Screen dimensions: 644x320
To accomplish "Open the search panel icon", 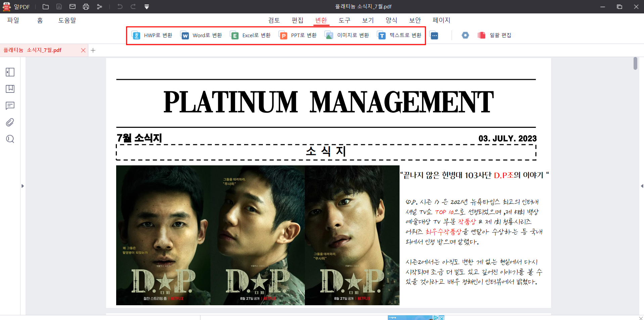I will tap(10, 139).
